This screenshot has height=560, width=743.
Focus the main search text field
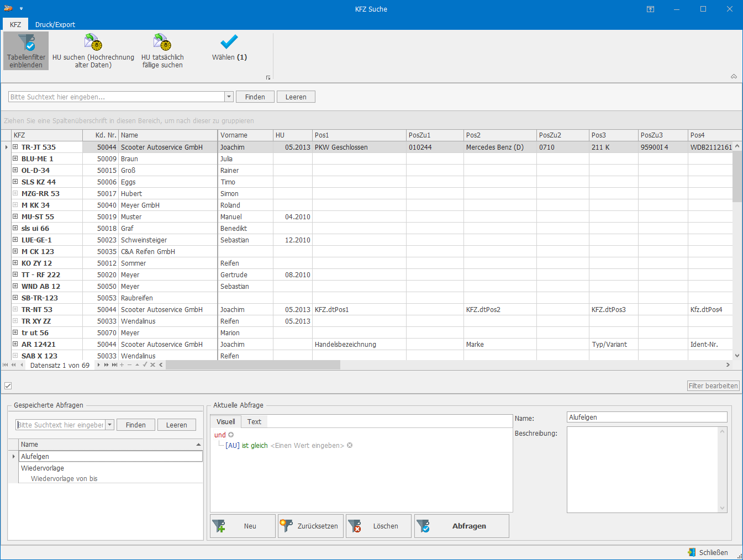click(x=117, y=97)
